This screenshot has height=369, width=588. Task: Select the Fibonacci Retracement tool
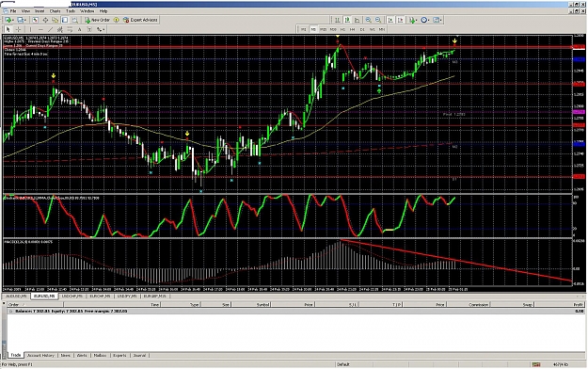pos(70,29)
